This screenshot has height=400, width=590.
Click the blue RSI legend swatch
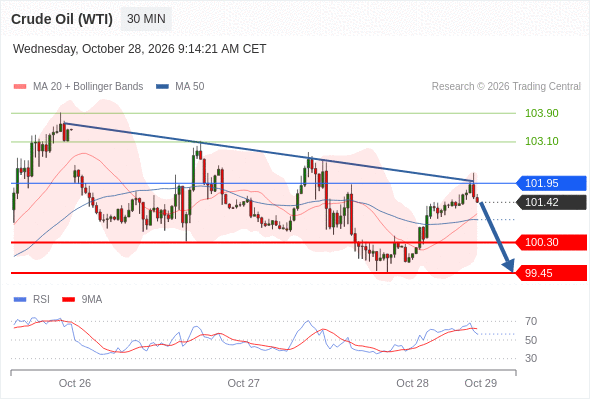point(20,300)
